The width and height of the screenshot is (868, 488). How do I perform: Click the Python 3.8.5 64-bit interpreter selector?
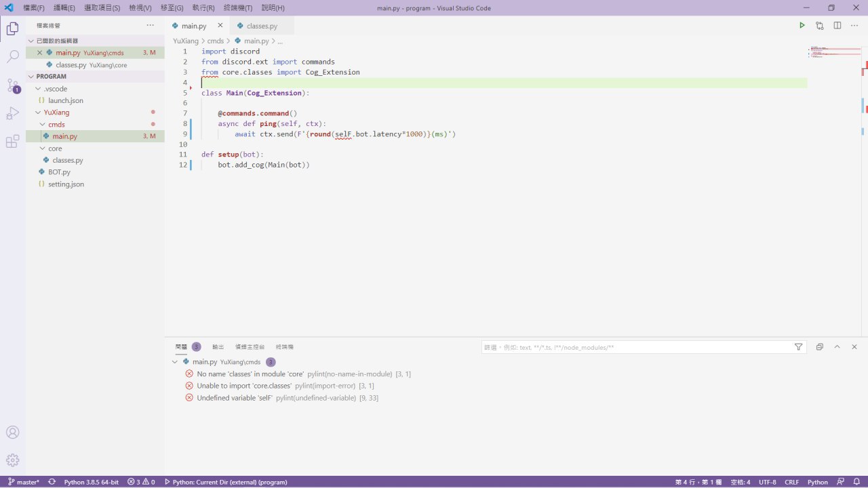pos(91,482)
